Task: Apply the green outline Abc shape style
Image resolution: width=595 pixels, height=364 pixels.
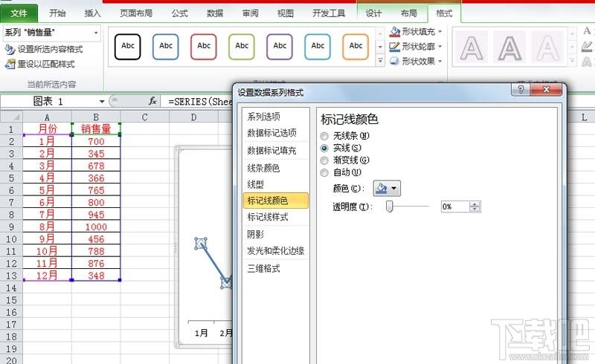Action: point(241,47)
